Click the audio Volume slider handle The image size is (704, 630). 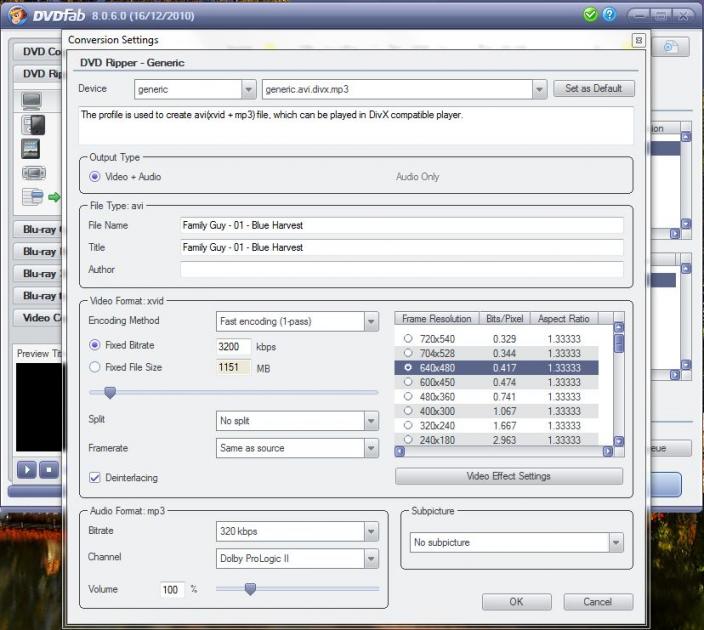pyautogui.click(x=250, y=588)
